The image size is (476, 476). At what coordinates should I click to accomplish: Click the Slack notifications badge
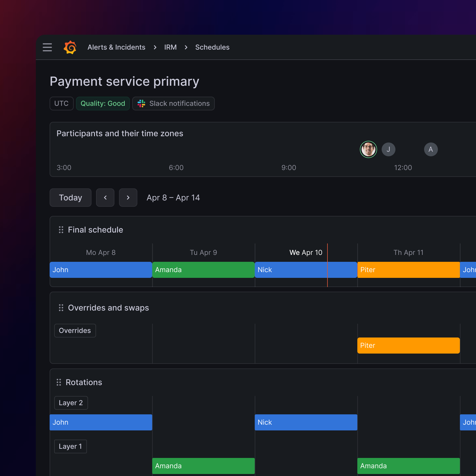[x=173, y=104]
